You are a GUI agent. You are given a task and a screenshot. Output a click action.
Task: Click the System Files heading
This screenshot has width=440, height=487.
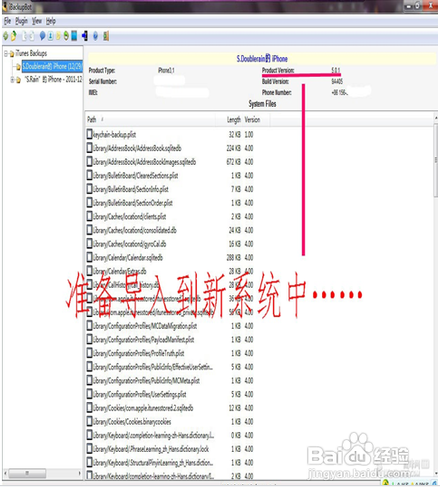click(x=262, y=104)
